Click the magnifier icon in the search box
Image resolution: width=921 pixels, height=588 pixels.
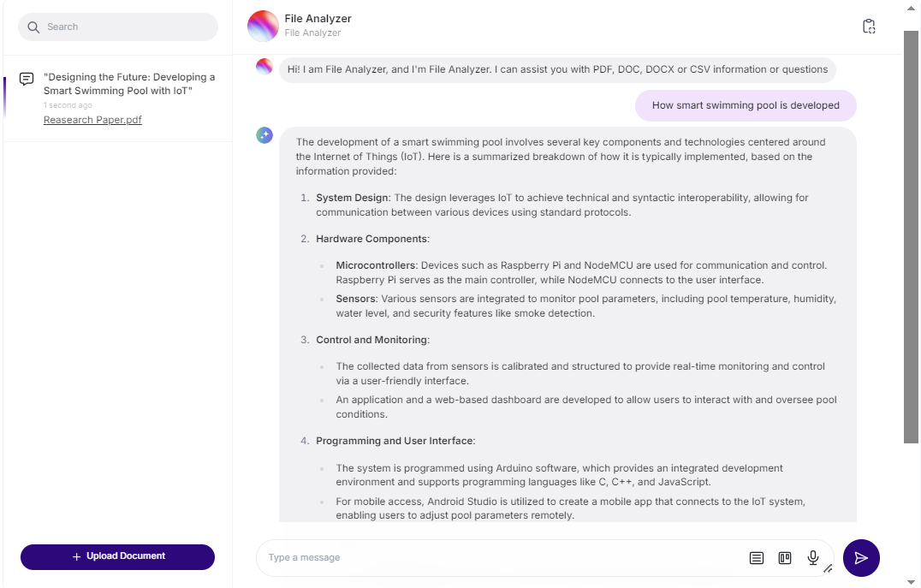pos(33,27)
